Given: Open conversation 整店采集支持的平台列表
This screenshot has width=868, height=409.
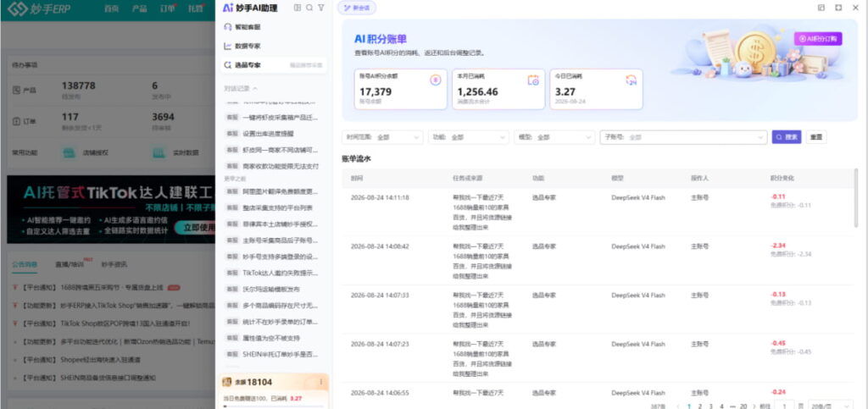Looking at the screenshot, I should (x=277, y=207).
